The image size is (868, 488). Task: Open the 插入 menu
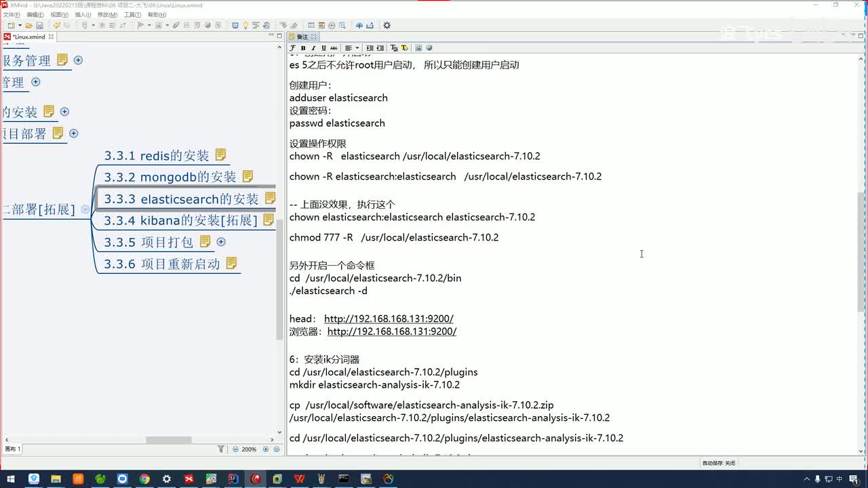(83, 15)
